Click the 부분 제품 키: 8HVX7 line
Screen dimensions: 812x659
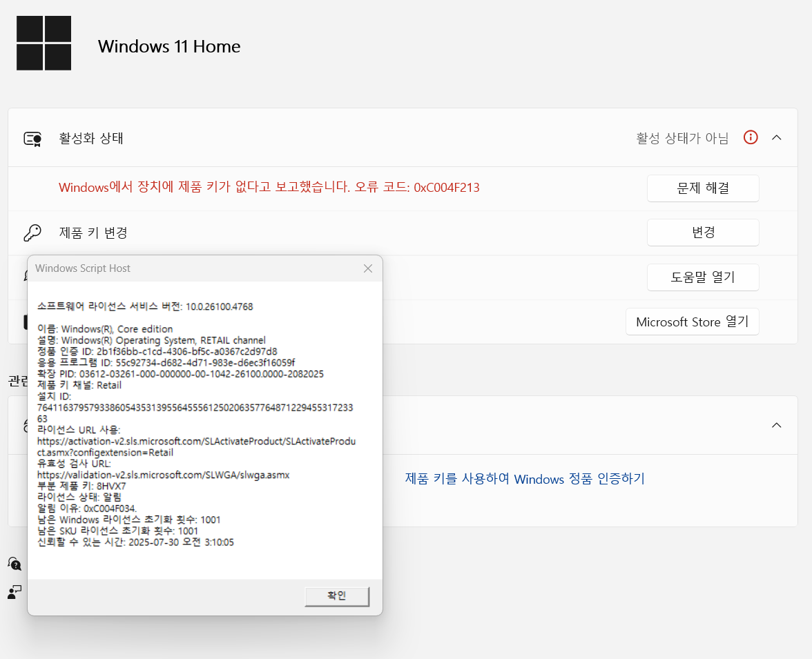point(81,486)
